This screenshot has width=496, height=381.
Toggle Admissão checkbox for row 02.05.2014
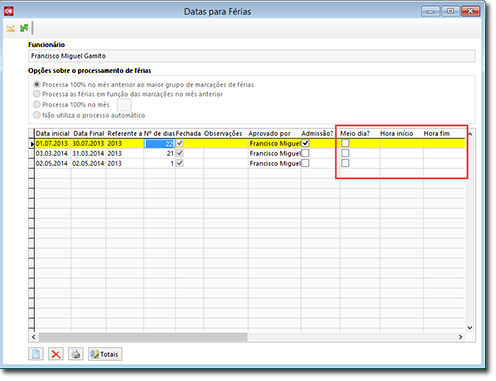tap(305, 163)
